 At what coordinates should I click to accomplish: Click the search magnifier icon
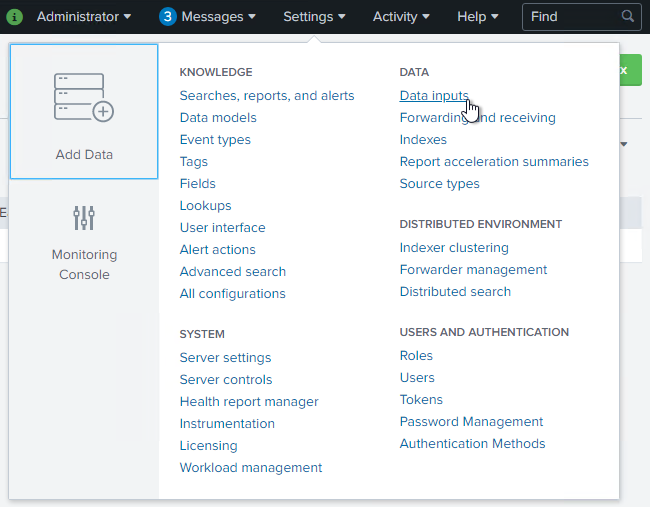point(628,17)
